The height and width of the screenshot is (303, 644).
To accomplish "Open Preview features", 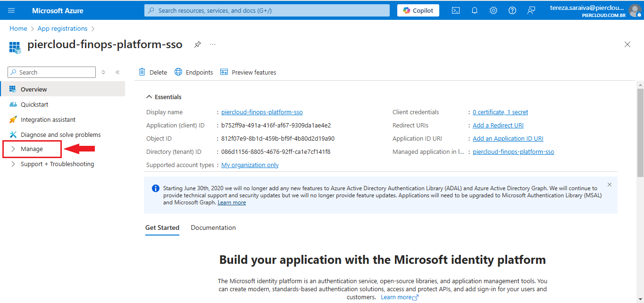I will 248,72.
